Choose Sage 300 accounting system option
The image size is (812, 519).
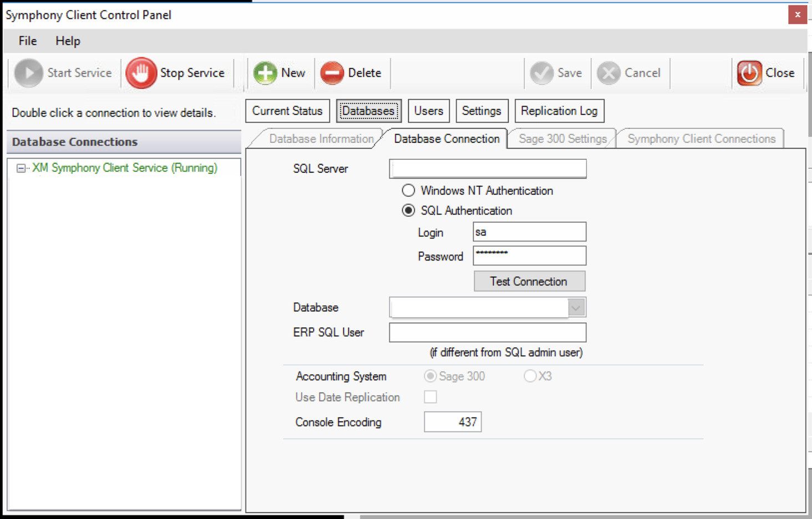[430, 376]
